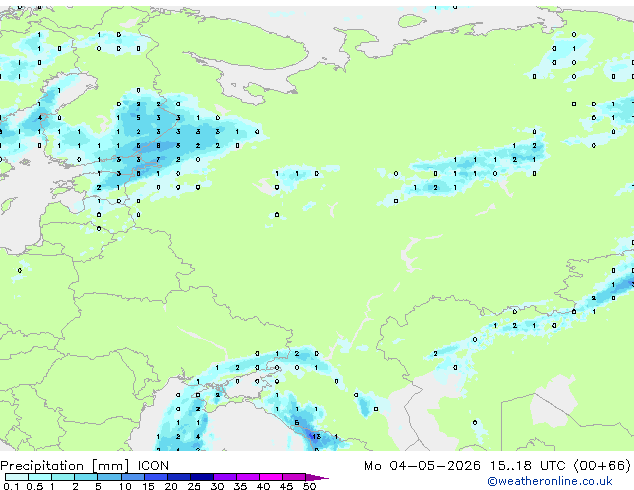The width and height of the screenshot is (634, 490).
Task: Select the 10–15 mm blue legend swatch
Action: 132,477
